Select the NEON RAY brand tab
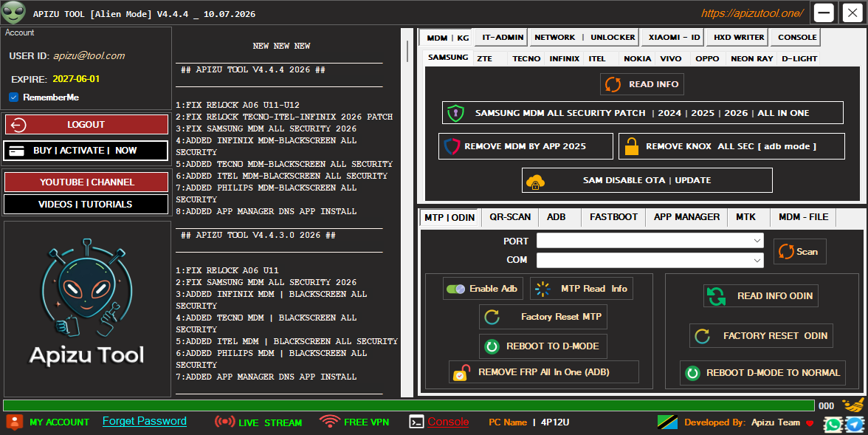The image size is (868, 435). tap(751, 59)
